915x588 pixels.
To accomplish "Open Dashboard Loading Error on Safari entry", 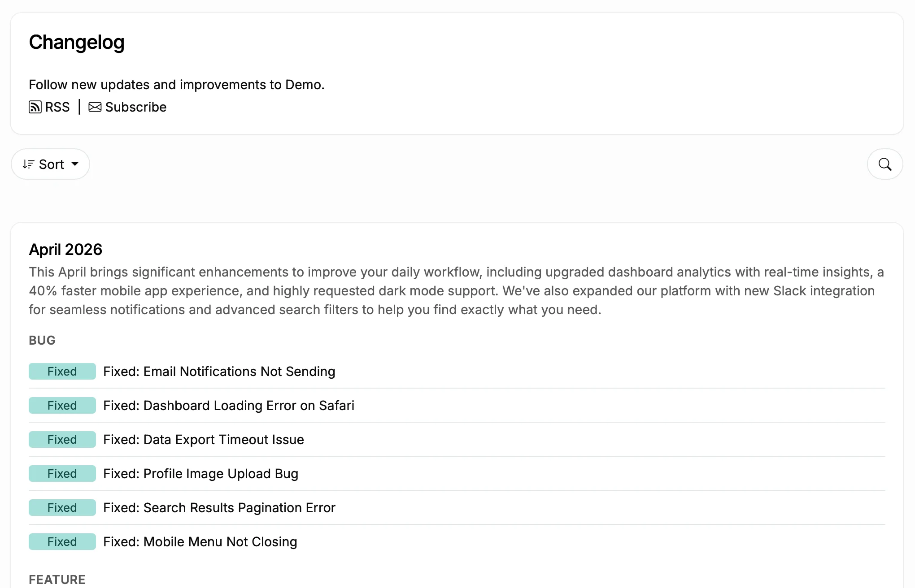I will (228, 406).
